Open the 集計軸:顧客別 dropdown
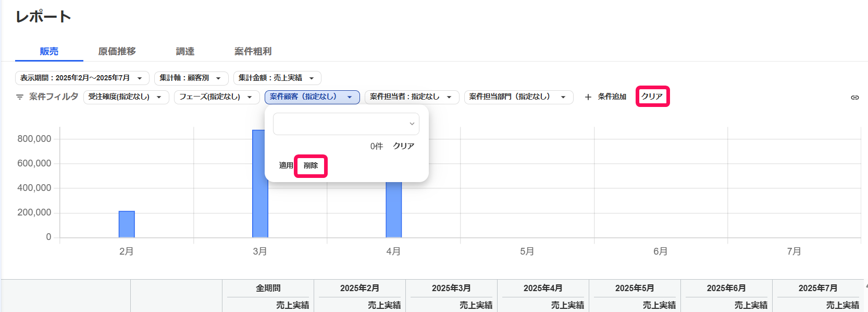This screenshot has height=312, width=868. [x=191, y=78]
